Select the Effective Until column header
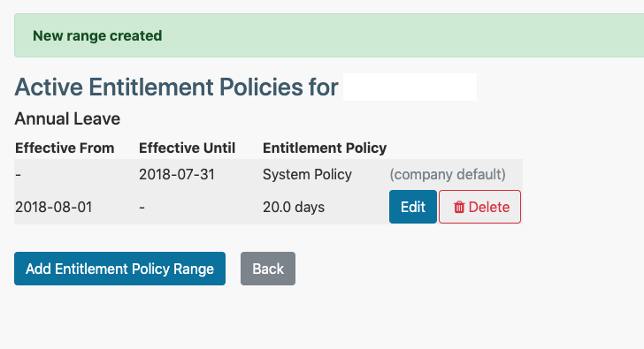 coord(187,148)
